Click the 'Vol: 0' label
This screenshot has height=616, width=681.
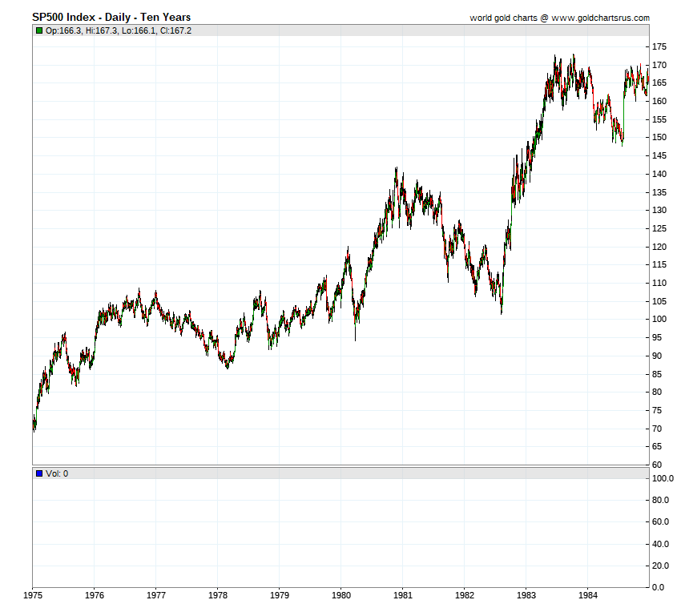point(57,473)
